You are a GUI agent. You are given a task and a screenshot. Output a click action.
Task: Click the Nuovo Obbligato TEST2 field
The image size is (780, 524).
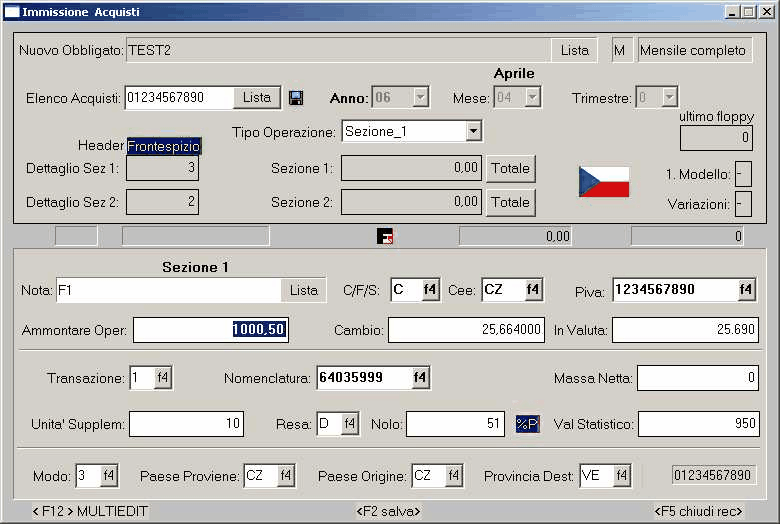339,50
